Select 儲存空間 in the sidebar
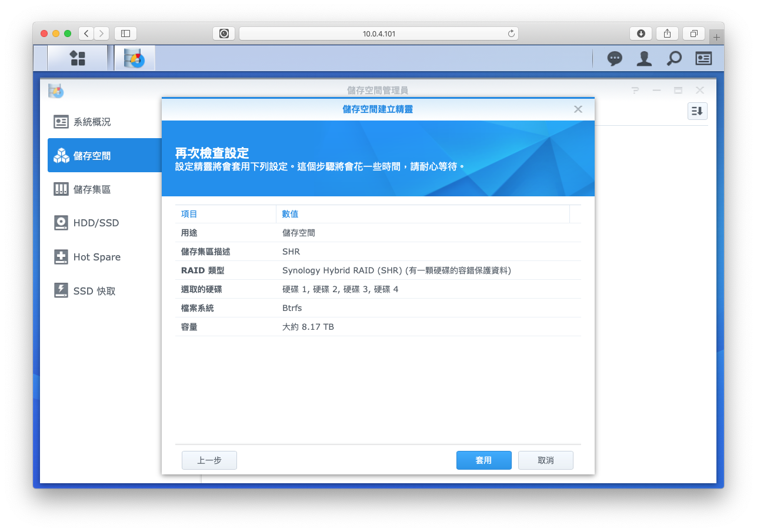Image resolution: width=757 pixels, height=532 pixels. [105, 156]
